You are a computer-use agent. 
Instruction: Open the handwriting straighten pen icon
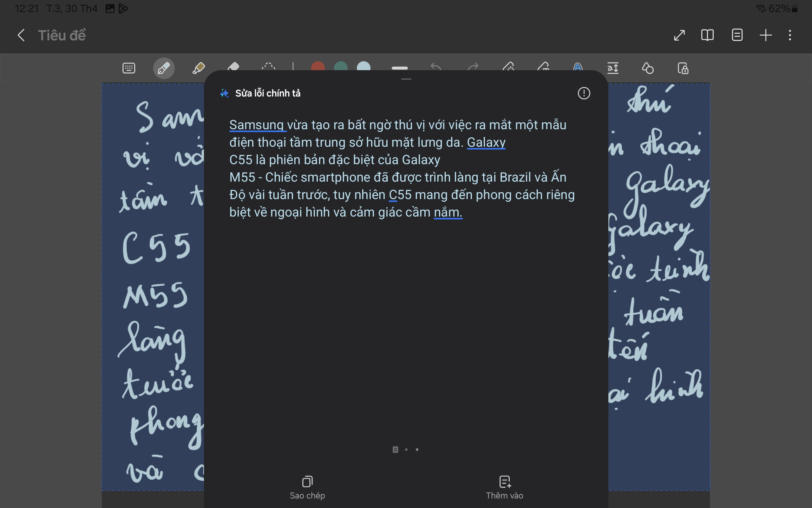[x=508, y=66]
